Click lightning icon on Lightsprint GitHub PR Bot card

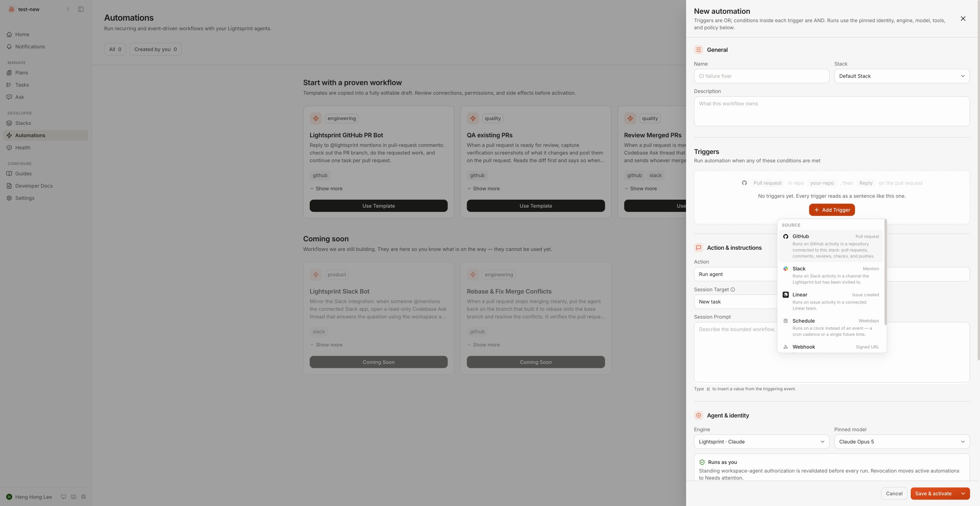[x=316, y=119]
